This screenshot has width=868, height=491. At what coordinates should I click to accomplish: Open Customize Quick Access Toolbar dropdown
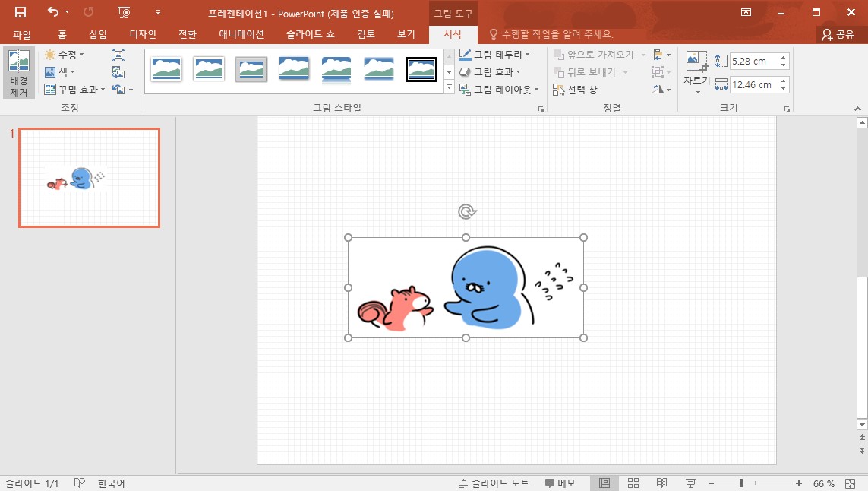(x=158, y=12)
